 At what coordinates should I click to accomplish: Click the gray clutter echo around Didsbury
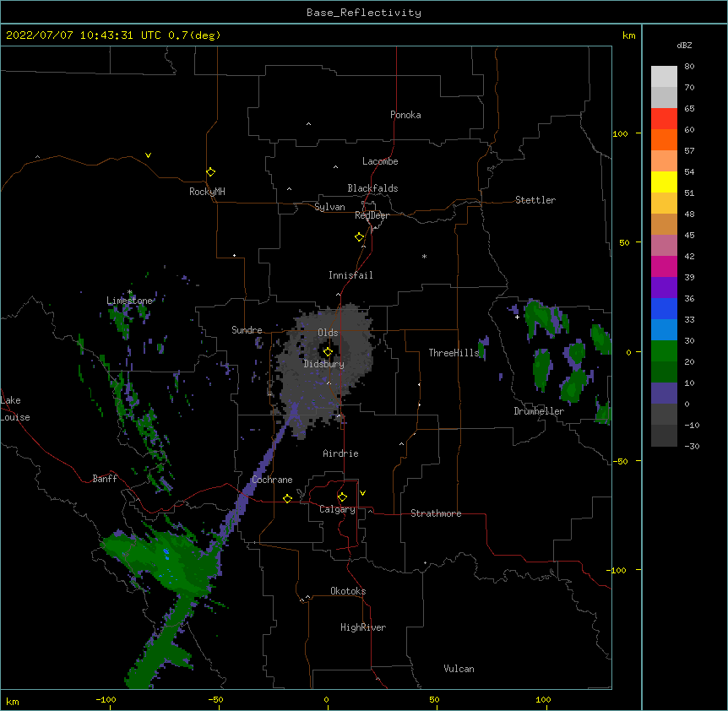(x=325, y=366)
